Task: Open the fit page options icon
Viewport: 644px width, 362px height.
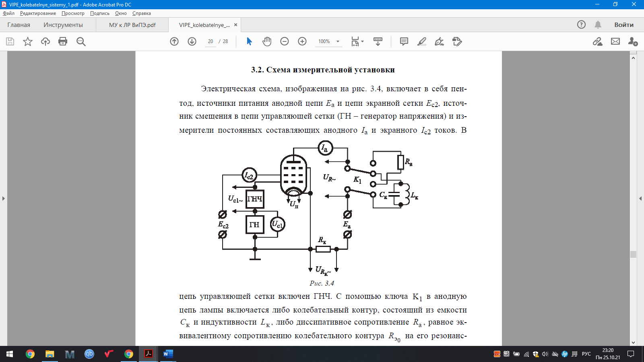Action: click(x=357, y=41)
